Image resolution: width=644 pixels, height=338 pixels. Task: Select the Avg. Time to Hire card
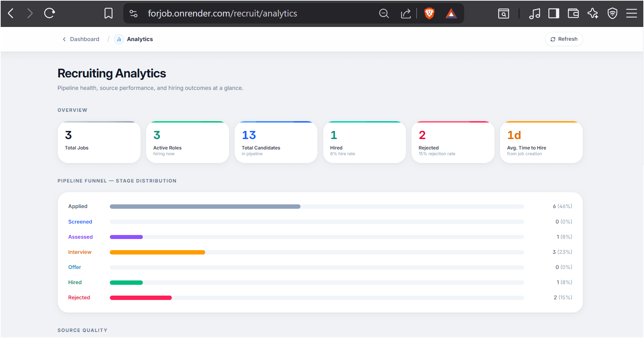click(x=541, y=142)
